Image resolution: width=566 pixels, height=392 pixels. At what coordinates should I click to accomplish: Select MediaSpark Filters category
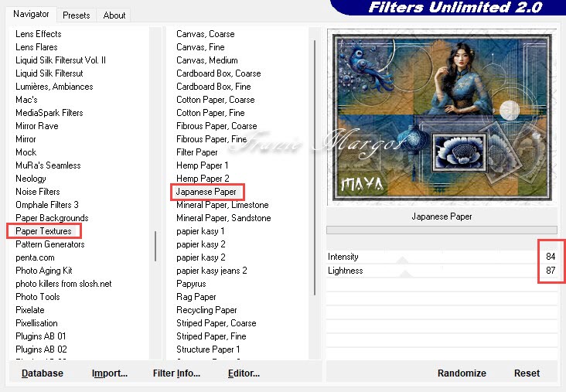[x=49, y=113]
